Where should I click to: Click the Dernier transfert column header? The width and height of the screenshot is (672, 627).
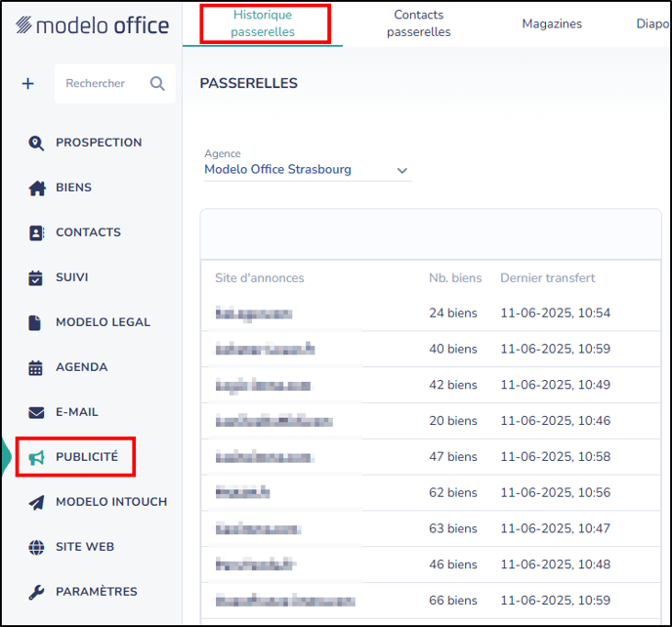click(x=548, y=277)
